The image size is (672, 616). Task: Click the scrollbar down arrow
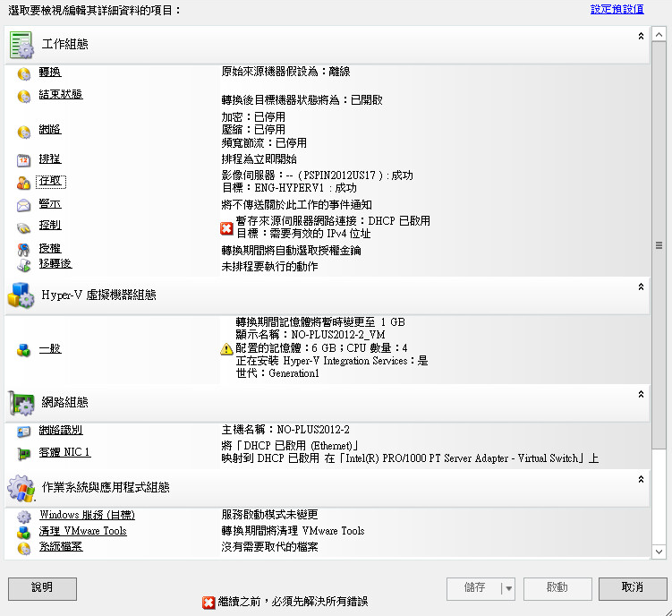click(659, 552)
